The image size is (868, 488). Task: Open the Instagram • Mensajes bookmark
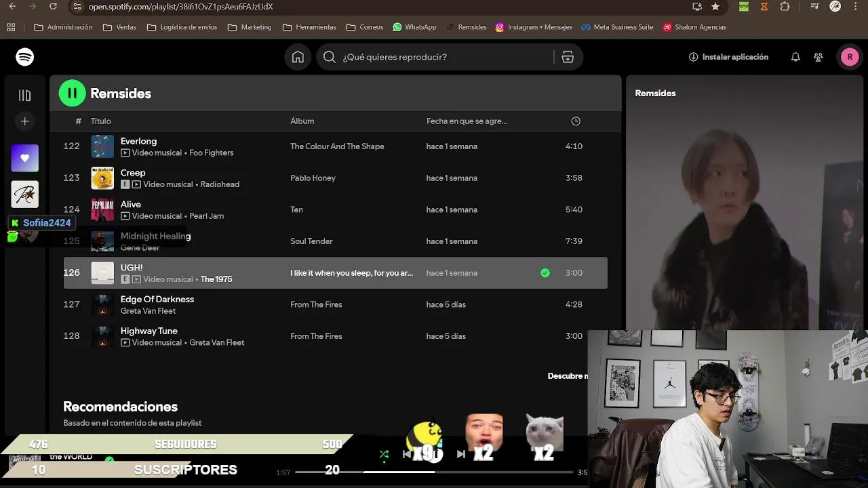[534, 27]
